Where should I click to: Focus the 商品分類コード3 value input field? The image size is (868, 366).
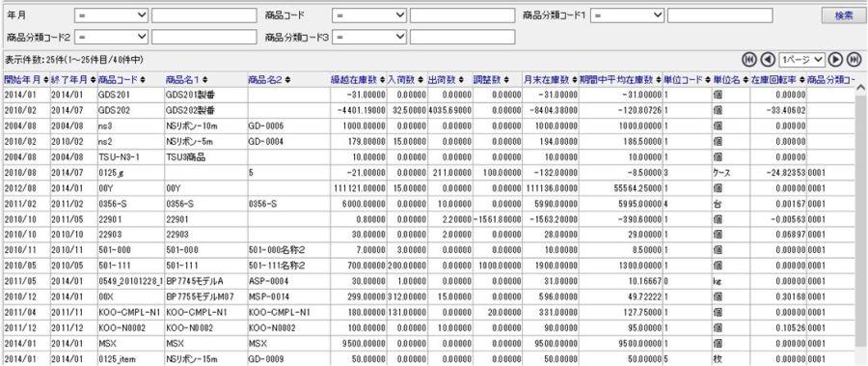[x=463, y=37]
